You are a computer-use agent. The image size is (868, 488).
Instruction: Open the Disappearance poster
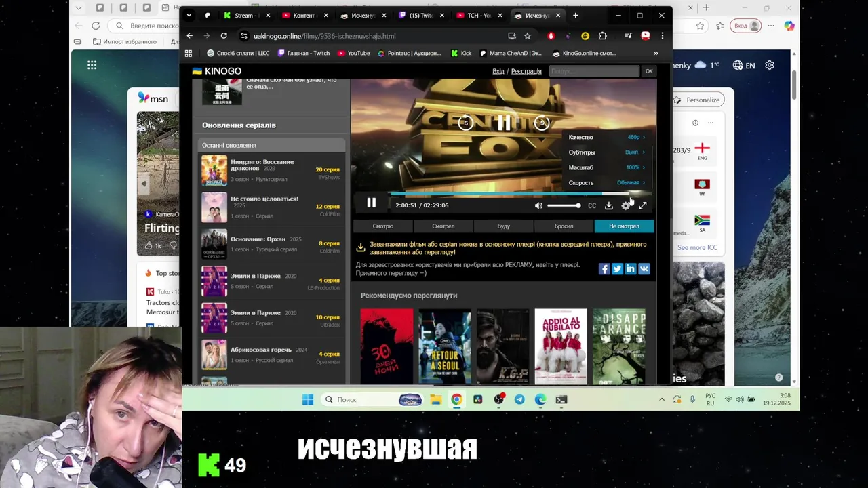pos(619,346)
